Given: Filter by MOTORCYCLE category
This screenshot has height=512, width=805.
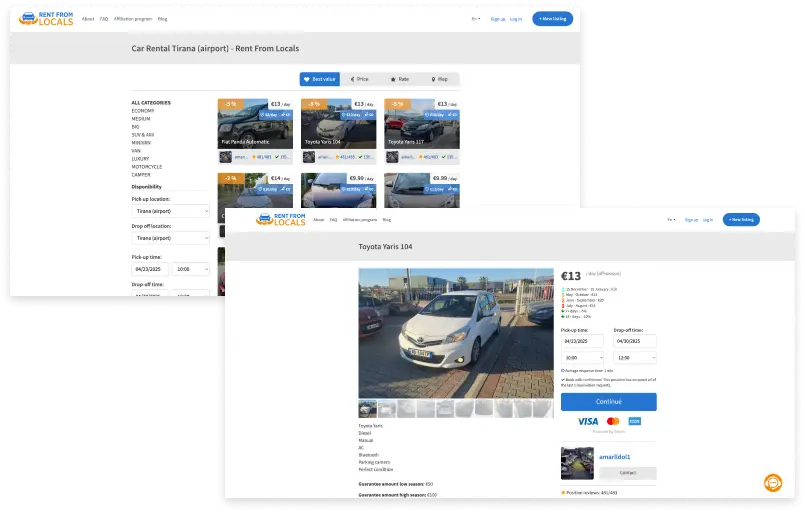Looking at the screenshot, I should point(147,167).
